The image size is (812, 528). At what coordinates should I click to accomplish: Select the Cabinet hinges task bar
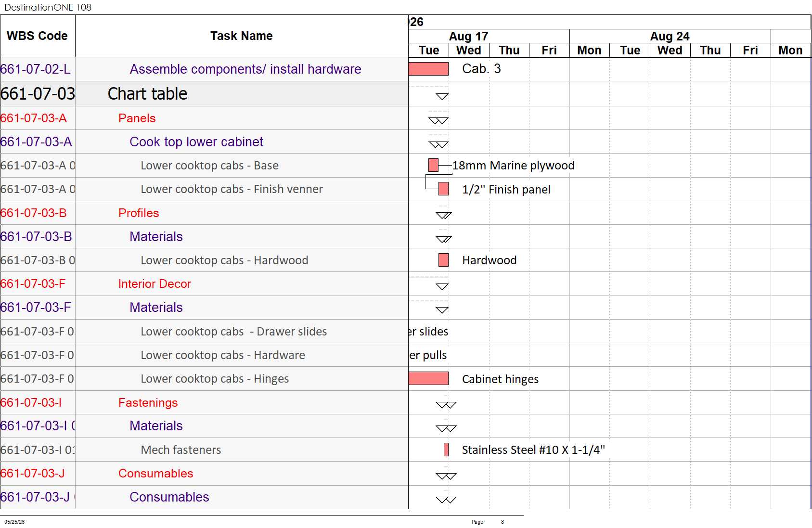pos(428,378)
